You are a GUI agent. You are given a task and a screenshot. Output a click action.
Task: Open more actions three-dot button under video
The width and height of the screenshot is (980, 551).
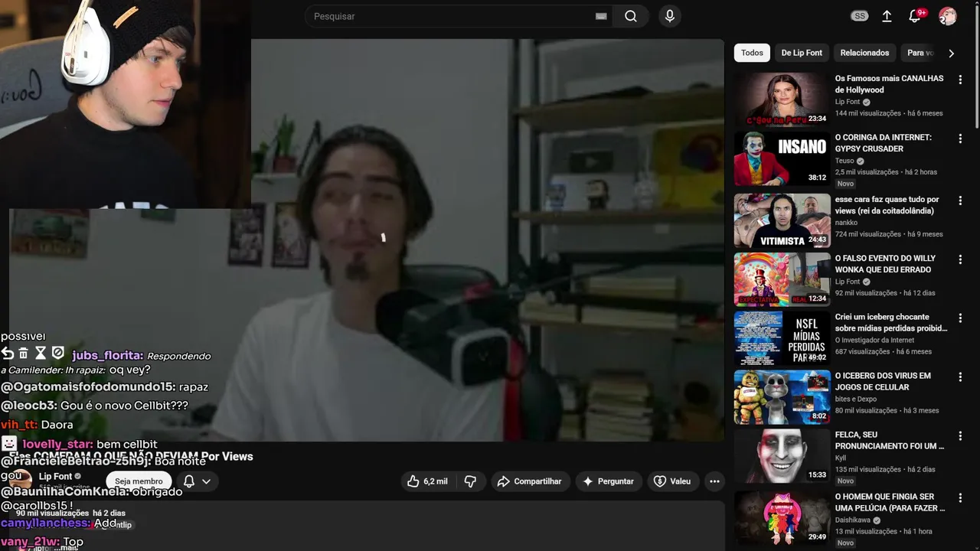(x=714, y=481)
